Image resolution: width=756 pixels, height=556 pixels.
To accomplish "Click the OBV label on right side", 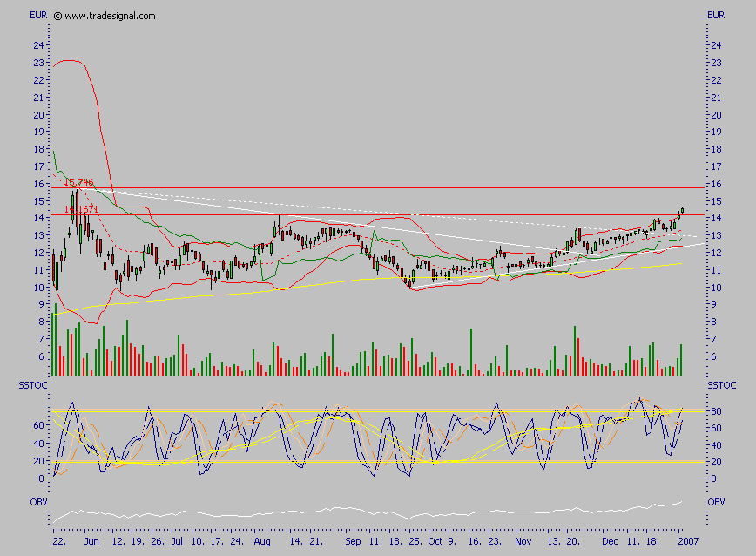I will 716,502.
